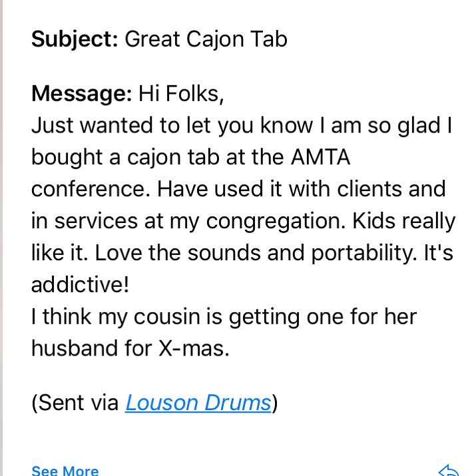Click the word bought in the message

coord(67,158)
